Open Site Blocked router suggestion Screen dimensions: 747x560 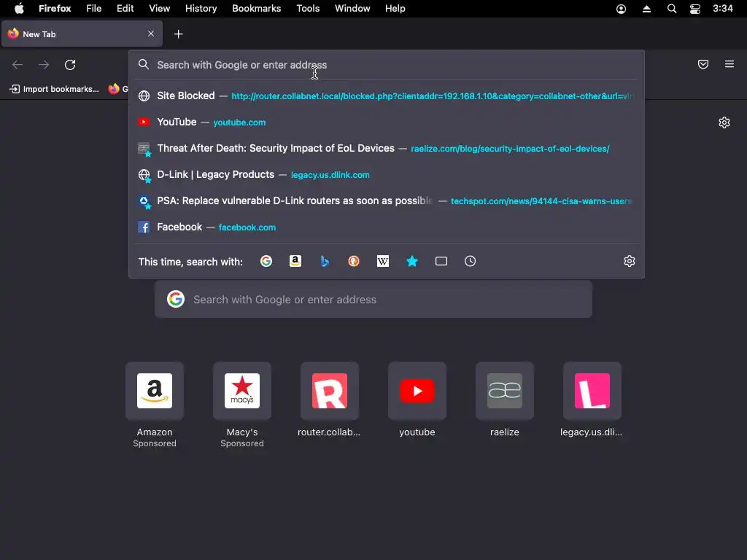click(387, 96)
